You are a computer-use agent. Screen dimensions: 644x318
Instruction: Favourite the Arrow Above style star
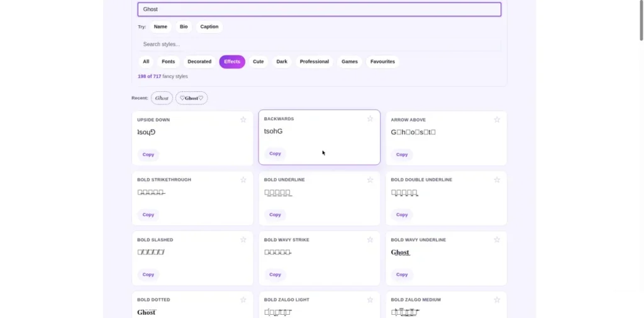point(497,120)
